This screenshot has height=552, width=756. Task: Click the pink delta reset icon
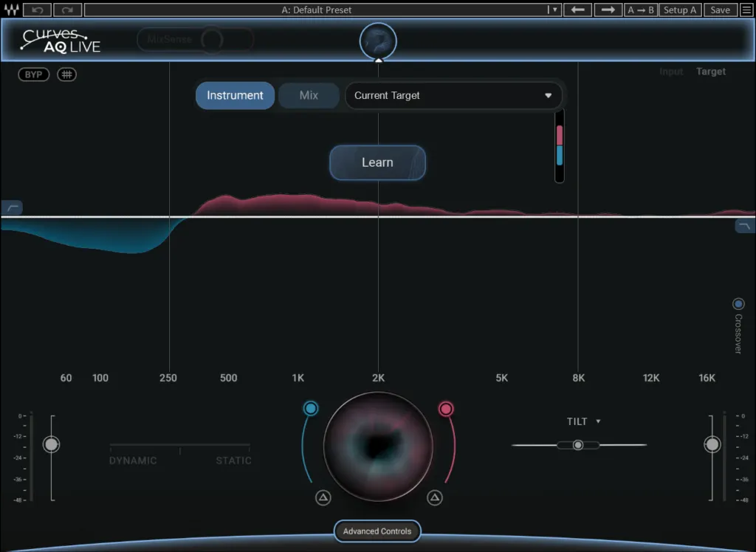tap(435, 498)
